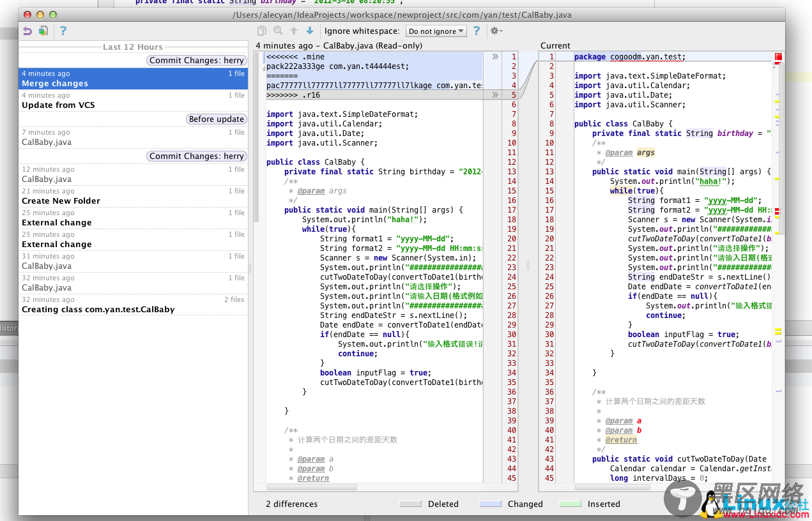Click the Revert arrow icon in history toolbar
The width and height of the screenshot is (812, 521).
(27, 31)
